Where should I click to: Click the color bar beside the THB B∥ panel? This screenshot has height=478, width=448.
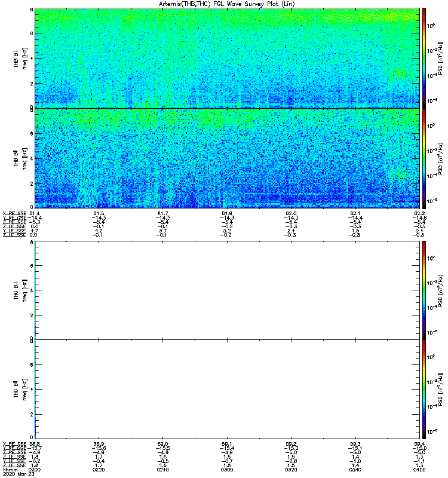(x=424, y=158)
